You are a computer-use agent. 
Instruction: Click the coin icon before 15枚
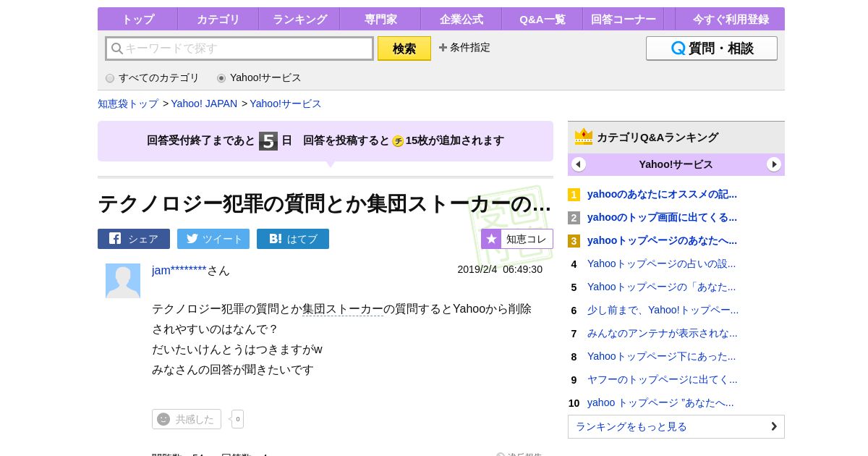point(398,141)
